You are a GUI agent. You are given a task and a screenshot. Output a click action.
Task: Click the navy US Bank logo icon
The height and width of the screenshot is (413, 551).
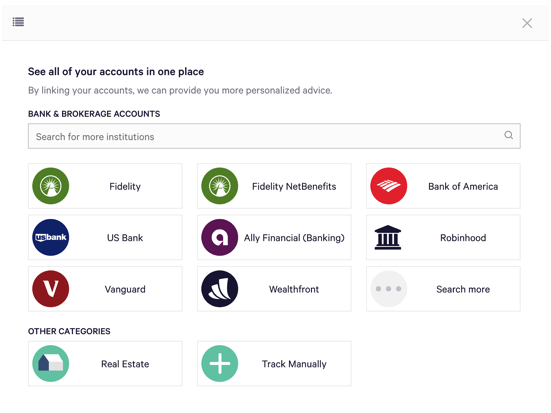(51, 237)
